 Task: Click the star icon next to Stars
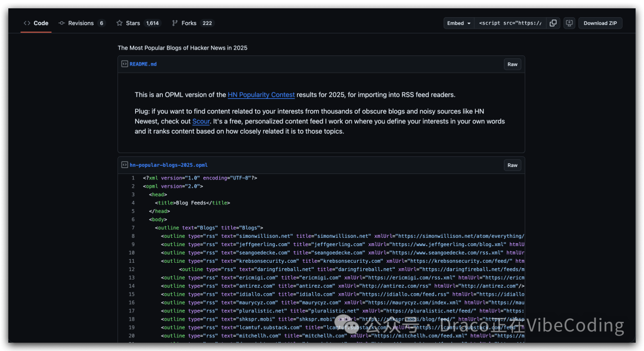pyautogui.click(x=118, y=23)
